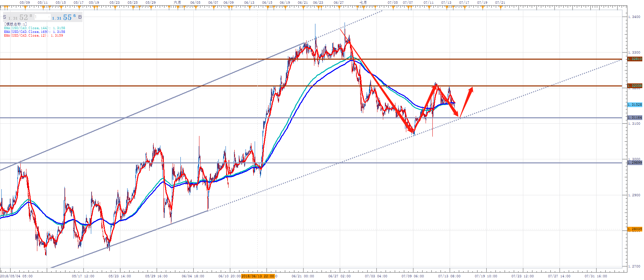The image size is (644, 280).
Task: Click the 07/31 16:00 time axis label
Action: [596, 276]
